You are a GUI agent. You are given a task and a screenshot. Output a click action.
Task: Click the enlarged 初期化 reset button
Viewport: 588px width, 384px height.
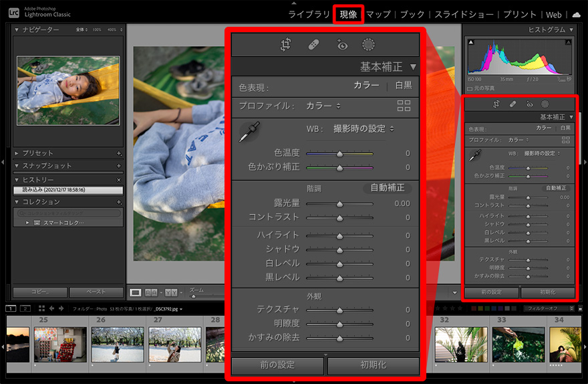(x=373, y=365)
